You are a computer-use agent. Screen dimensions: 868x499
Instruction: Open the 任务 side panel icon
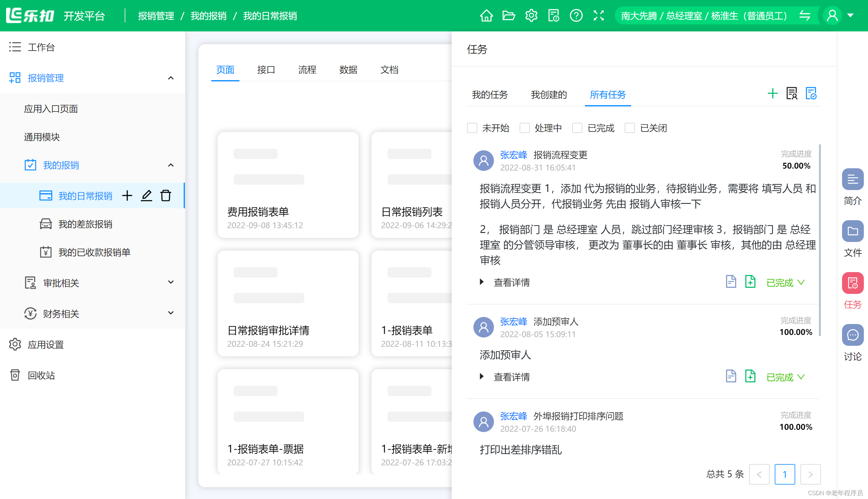tap(852, 283)
